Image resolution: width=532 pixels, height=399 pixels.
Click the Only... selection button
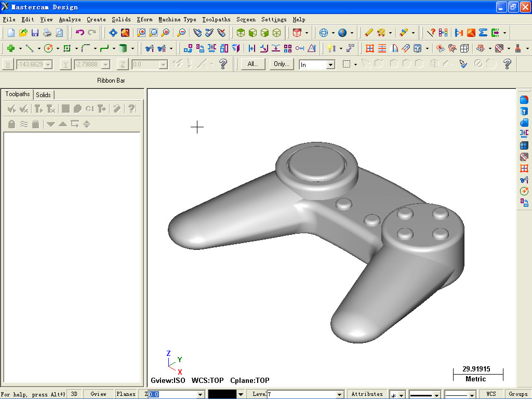coord(281,64)
